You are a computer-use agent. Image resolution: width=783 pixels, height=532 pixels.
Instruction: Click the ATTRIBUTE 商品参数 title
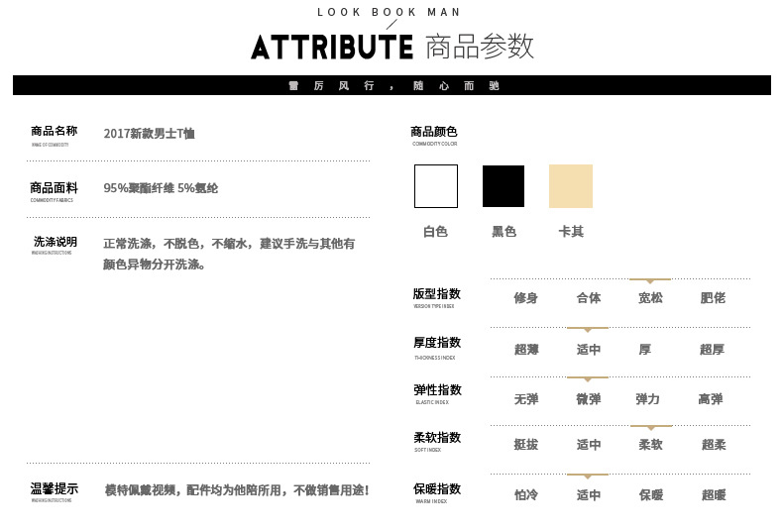coord(392,47)
